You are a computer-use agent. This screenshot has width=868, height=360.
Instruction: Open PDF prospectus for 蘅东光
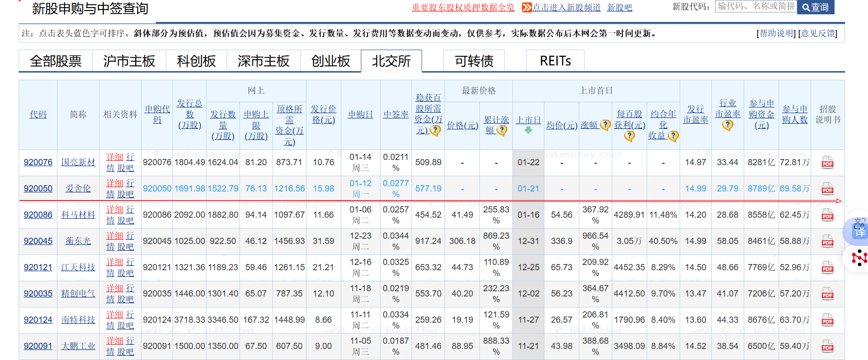pos(827,242)
